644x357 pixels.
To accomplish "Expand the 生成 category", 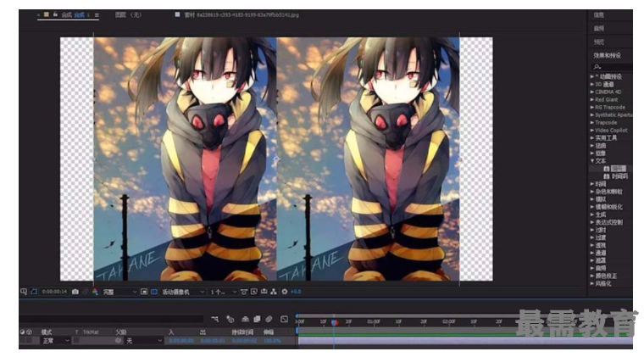I will [591, 215].
